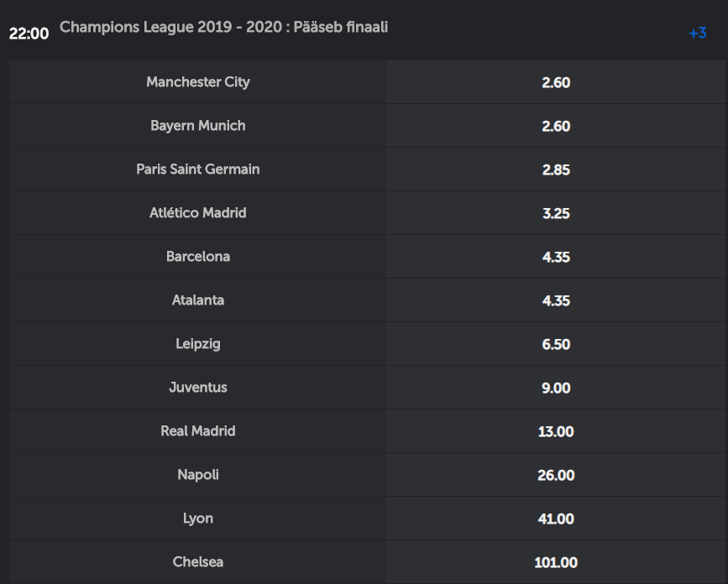Click the Bayern Munich team name
The width and height of the screenshot is (728, 584).
point(198,126)
